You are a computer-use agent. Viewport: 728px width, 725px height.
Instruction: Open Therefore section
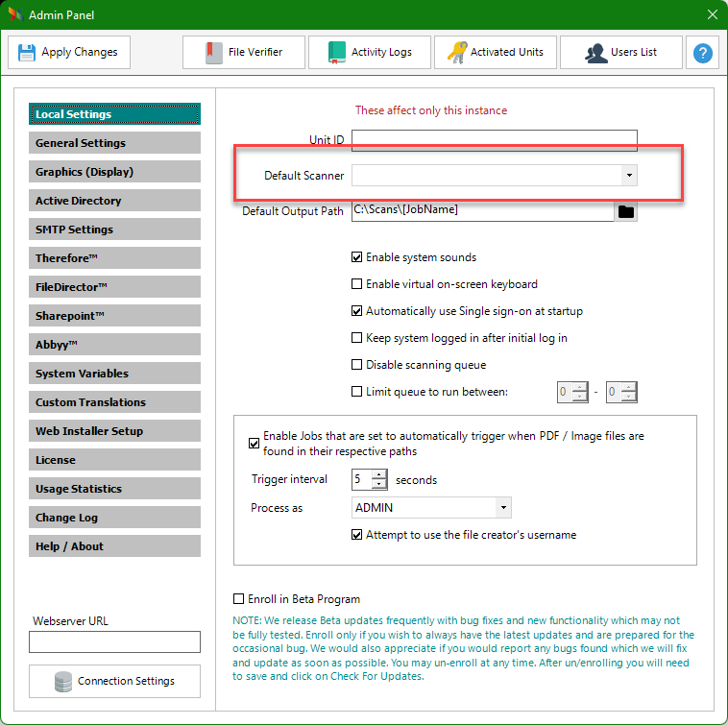pos(114,258)
